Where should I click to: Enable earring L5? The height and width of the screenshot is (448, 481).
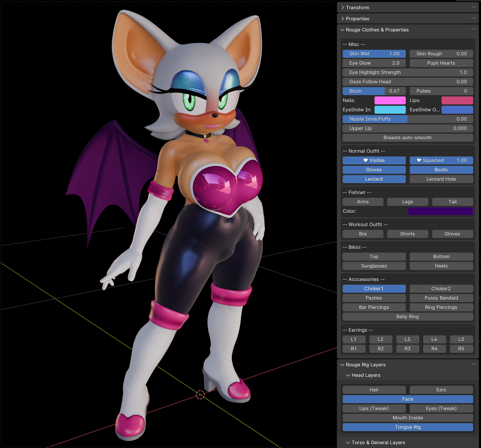[461, 339]
